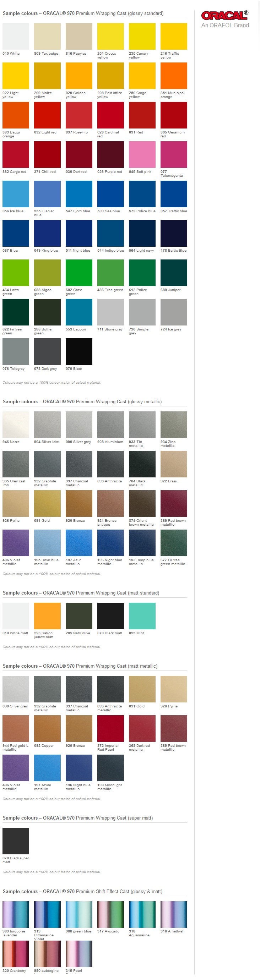Click the 316 Amethyst swatch
The height and width of the screenshot is (980, 260).
pos(174,915)
